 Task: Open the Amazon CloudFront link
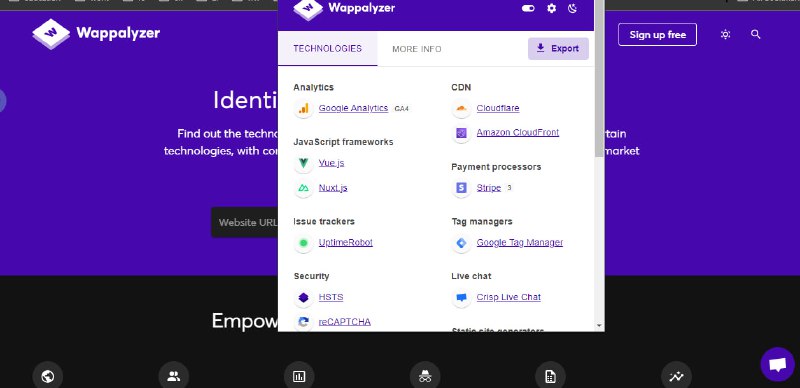(517, 132)
